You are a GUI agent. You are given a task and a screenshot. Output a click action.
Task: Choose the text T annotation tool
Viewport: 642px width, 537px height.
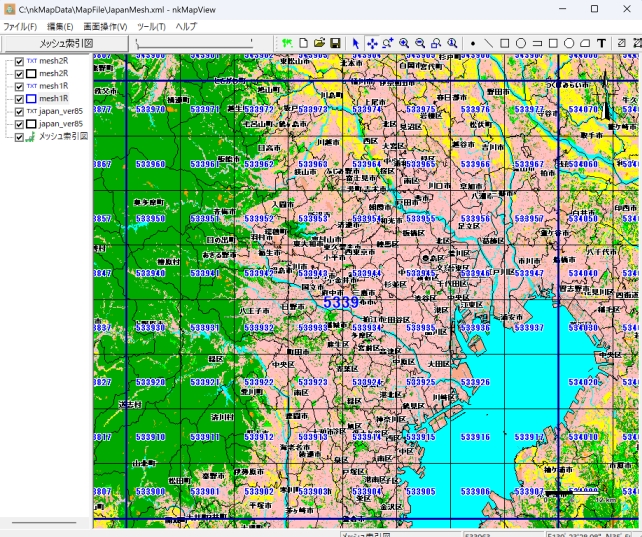(x=601, y=44)
